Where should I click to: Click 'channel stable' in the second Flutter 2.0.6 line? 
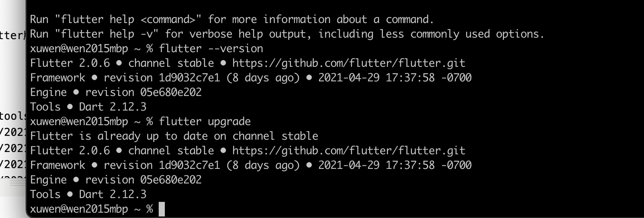click(171, 151)
